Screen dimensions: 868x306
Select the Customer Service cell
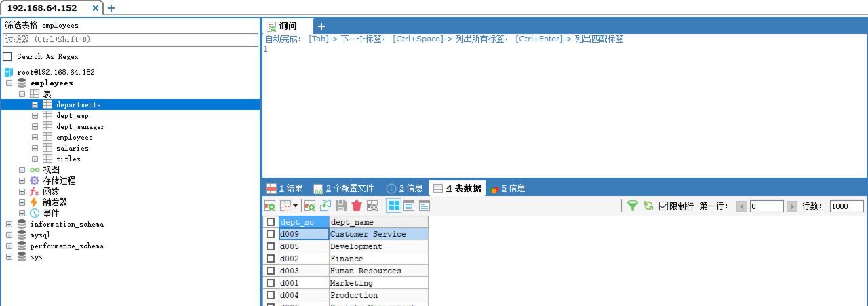378,234
